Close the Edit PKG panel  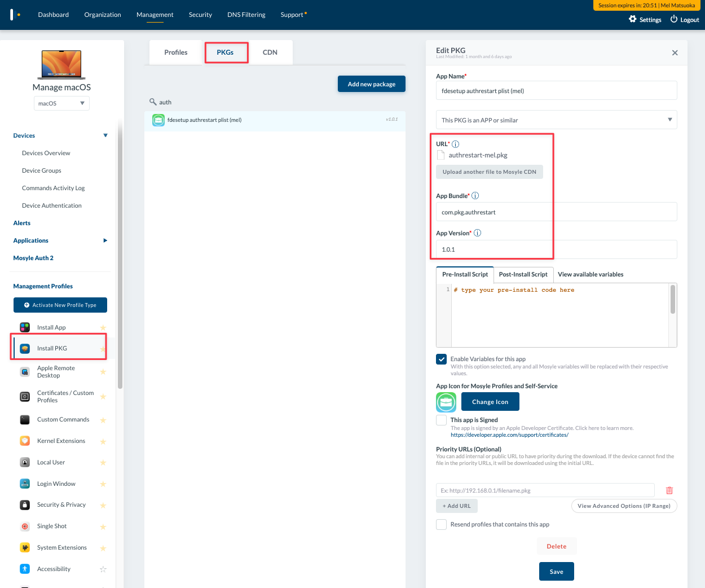pos(675,52)
